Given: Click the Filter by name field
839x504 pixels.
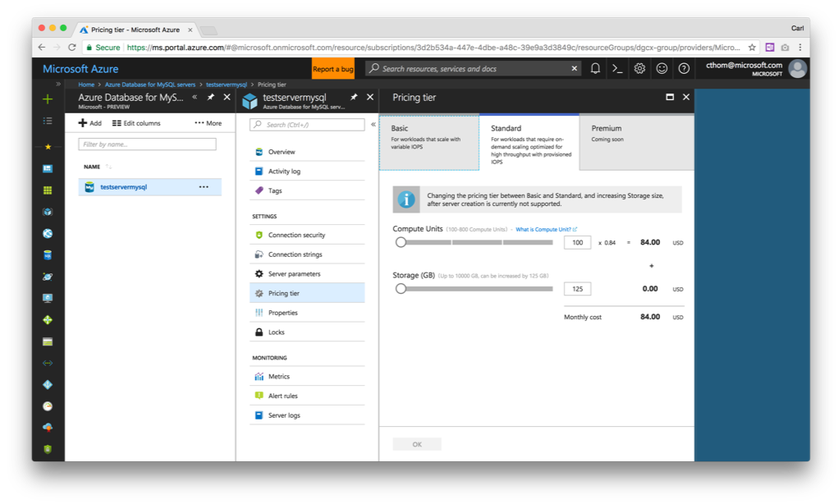Looking at the screenshot, I should 147,144.
